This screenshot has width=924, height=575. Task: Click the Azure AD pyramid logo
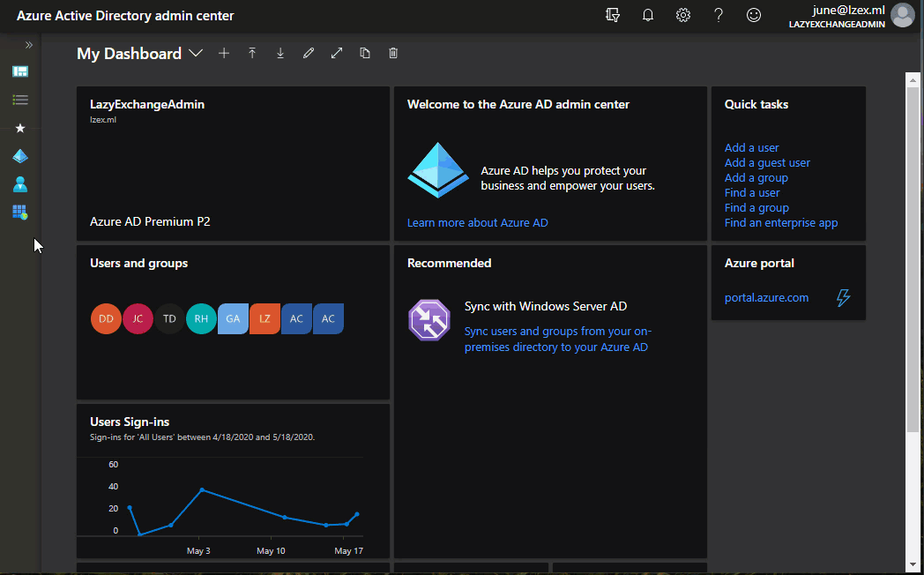(438, 169)
